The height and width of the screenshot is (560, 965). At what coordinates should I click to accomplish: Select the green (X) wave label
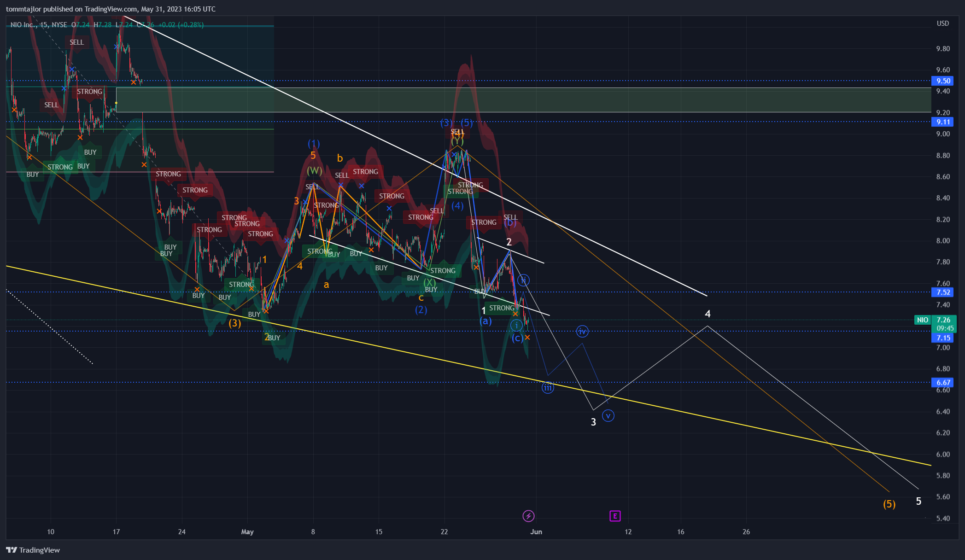coord(430,282)
